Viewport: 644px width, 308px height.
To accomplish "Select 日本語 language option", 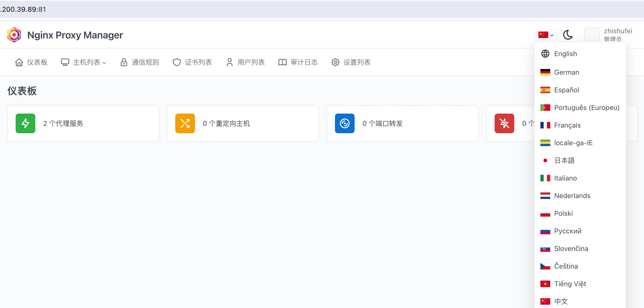I will [x=580, y=161].
